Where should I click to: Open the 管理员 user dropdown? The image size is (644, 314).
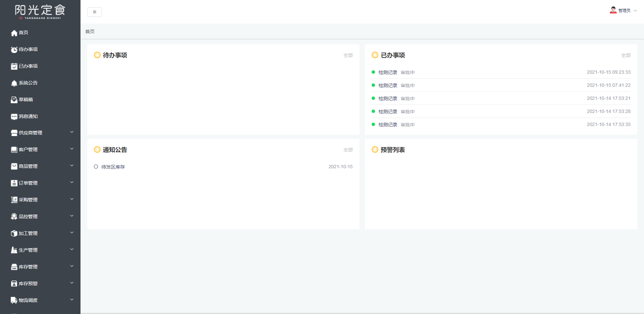tap(623, 10)
